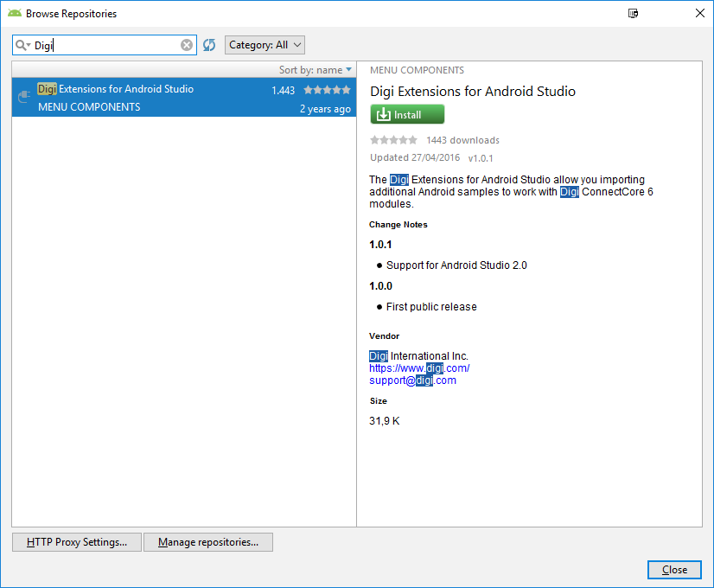The width and height of the screenshot is (714, 588).
Task: Click the five-star rating in plugin row
Action: (x=327, y=90)
